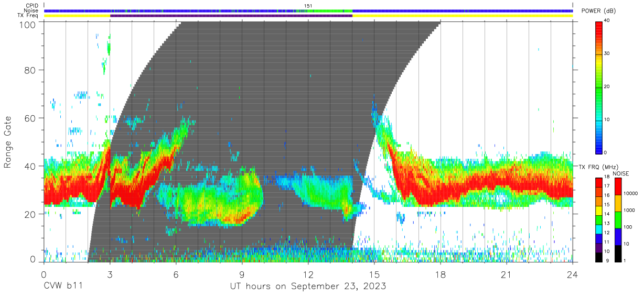The width and height of the screenshot is (644, 297).
Task: Click the blue noise swatch between 10 and 100
Action: pyautogui.click(x=618, y=236)
